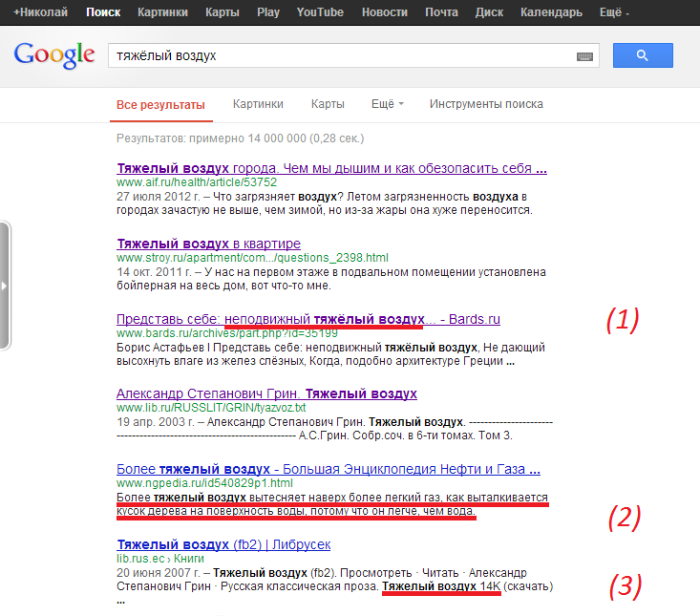This screenshot has height=616, width=700.
Task: Select Поиск in the top bar
Action: click(103, 12)
